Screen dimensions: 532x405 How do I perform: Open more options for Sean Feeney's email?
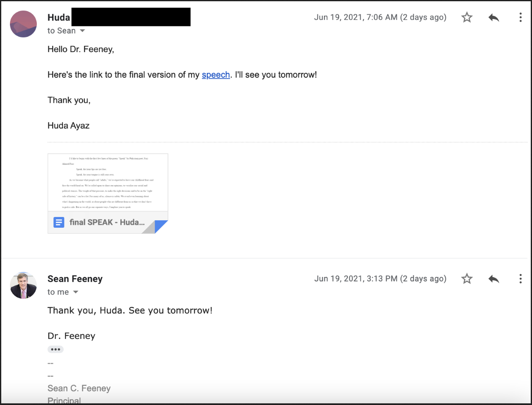[x=520, y=279]
